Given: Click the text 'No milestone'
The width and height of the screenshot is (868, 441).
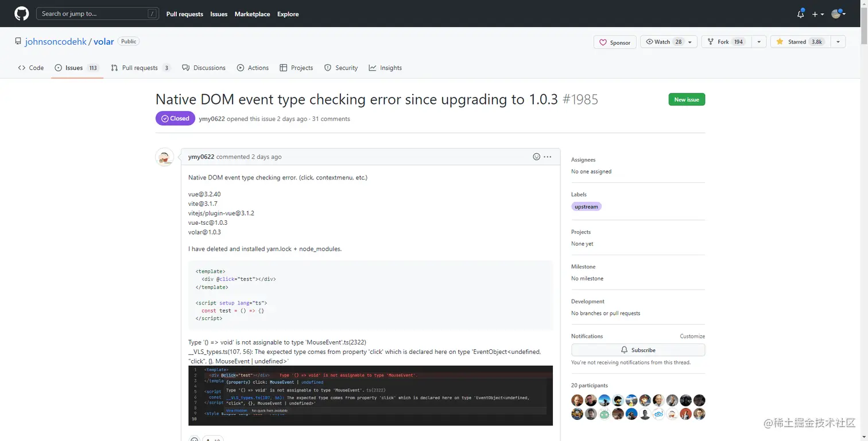Looking at the screenshot, I should [587, 278].
